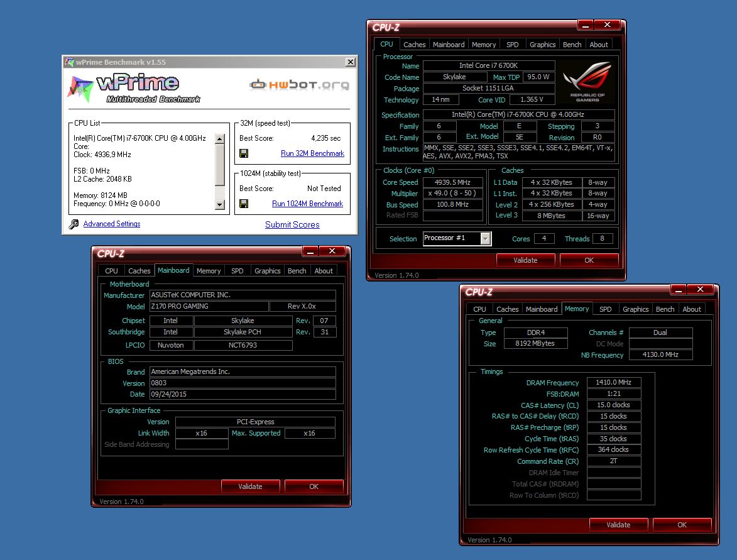This screenshot has width=737, height=560.
Task: Click the Advanced Settings wrench icon
Action: click(74, 224)
